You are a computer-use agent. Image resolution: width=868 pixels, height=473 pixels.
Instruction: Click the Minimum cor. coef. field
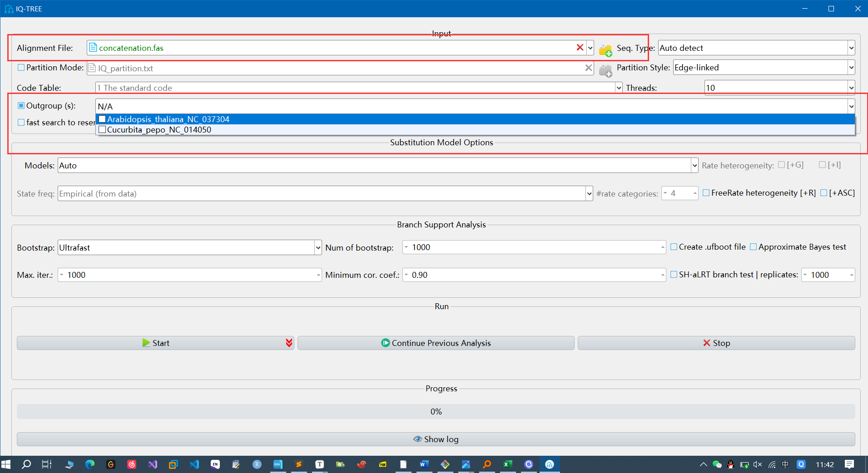click(534, 275)
